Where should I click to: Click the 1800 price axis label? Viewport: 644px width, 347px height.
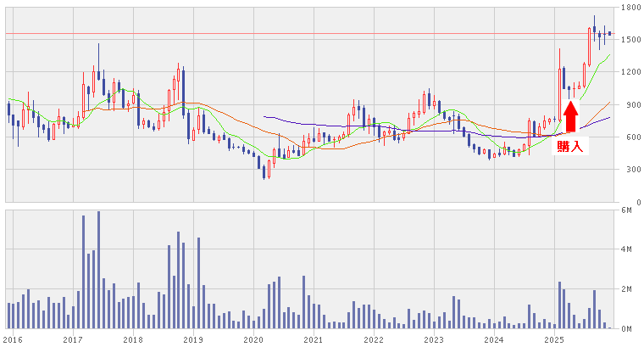tap(630, 8)
